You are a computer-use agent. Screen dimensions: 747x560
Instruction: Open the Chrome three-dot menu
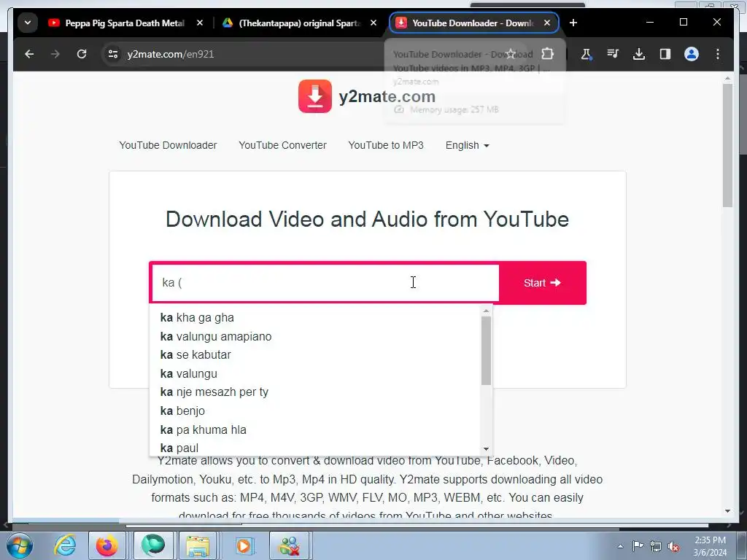pyautogui.click(x=718, y=54)
